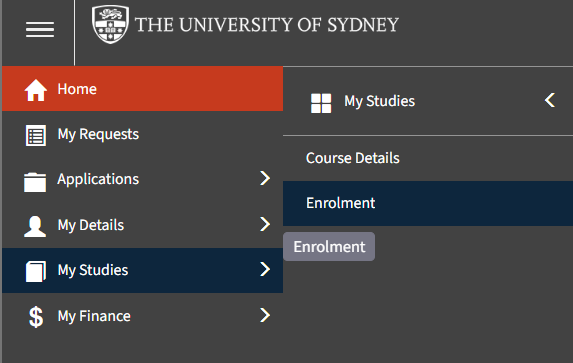Expand the Applications chevron arrow
The width and height of the screenshot is (573, 363).
pos(265,178)
